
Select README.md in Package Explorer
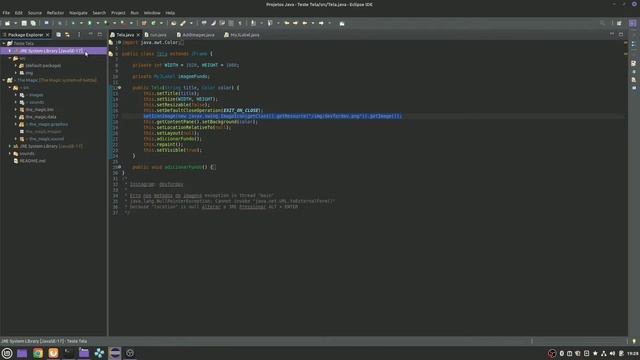pos(32,161)
